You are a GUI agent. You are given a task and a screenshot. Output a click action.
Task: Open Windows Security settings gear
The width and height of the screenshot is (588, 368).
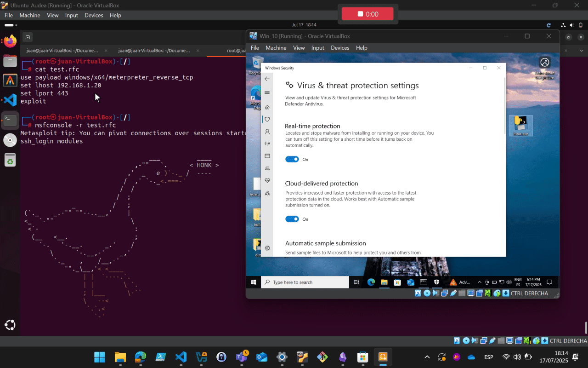(x=267, y=248)
